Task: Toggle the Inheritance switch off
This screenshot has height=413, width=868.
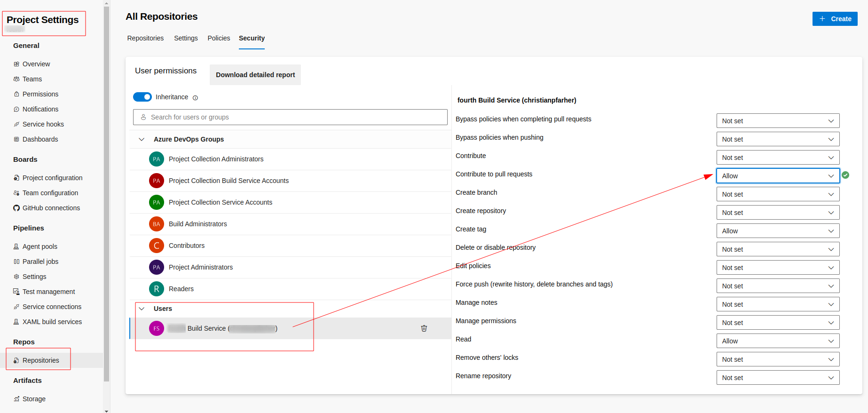Action: pos(142,97)
